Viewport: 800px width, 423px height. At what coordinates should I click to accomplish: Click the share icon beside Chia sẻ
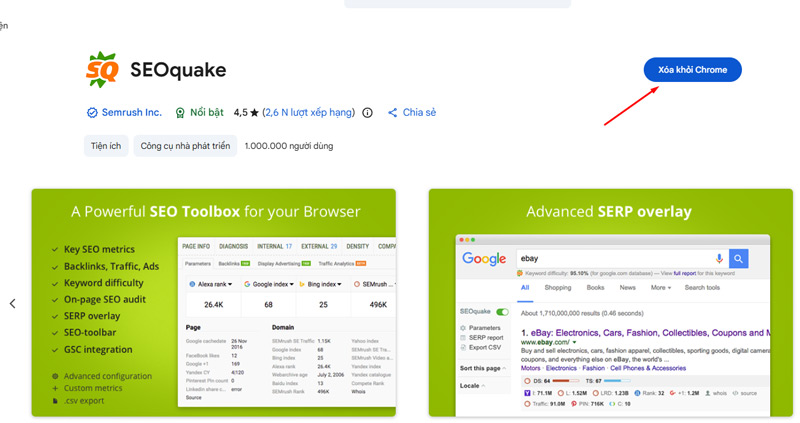(x=392, y=113)
